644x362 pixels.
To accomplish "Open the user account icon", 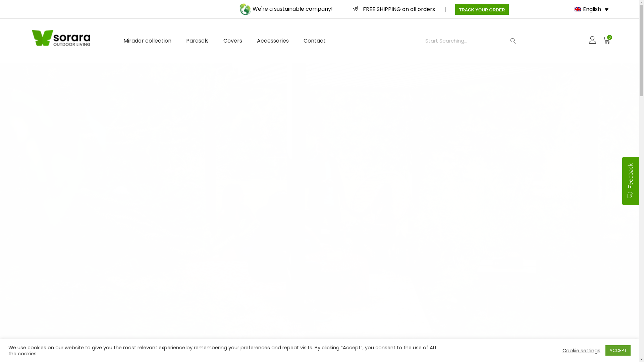I will point(592,40).
